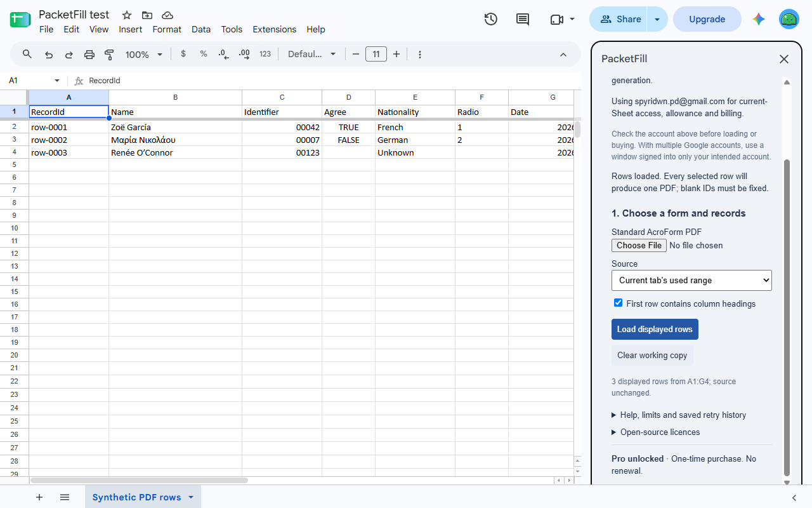Click Choose File for AcroForm PDF

pyautogui.click(x=639, y=245)
